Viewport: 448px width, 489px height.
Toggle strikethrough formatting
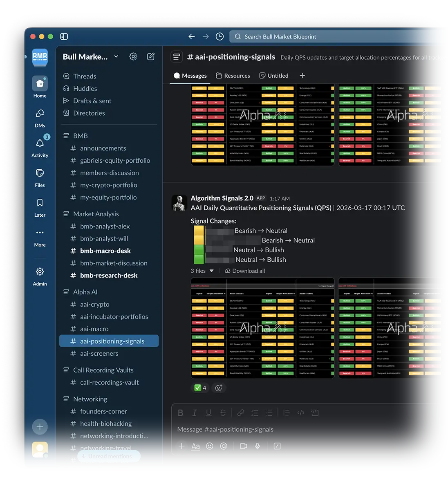coord(223,413)
